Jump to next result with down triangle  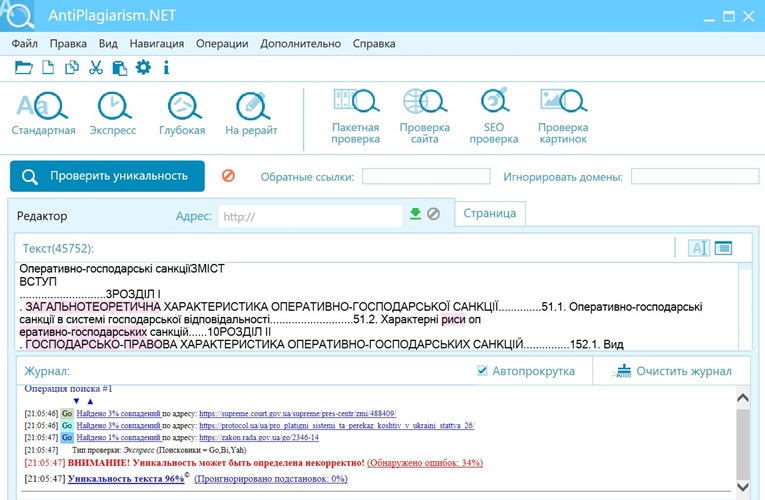tap(76, 401)
